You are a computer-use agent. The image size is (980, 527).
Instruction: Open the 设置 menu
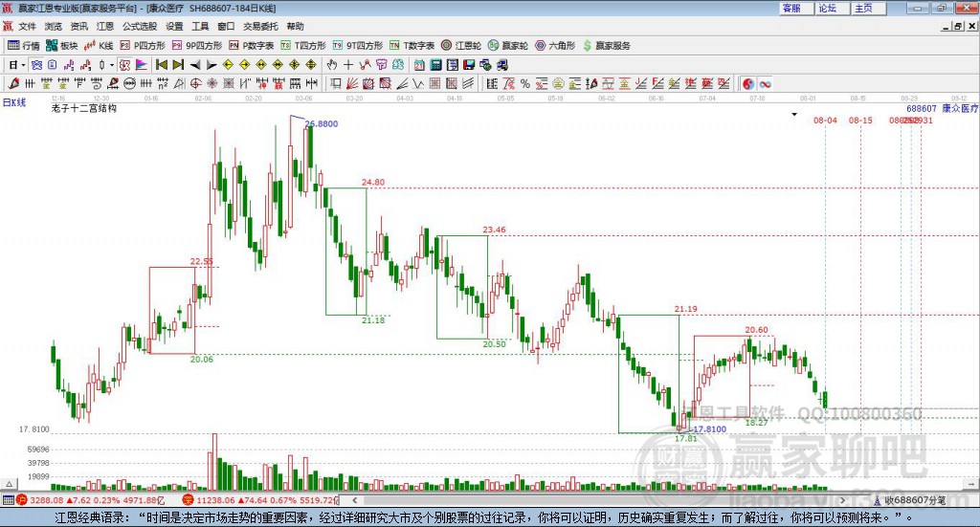tap(174, 26)
